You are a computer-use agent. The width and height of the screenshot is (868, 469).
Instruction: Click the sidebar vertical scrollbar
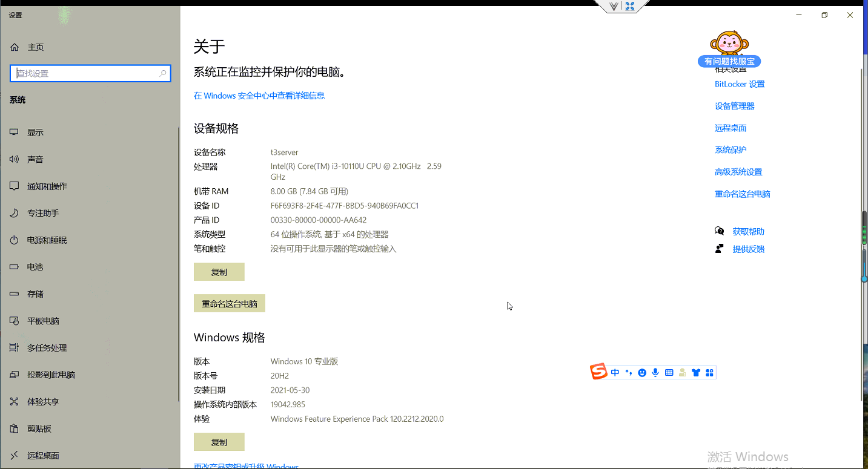[x=179, y=264]
